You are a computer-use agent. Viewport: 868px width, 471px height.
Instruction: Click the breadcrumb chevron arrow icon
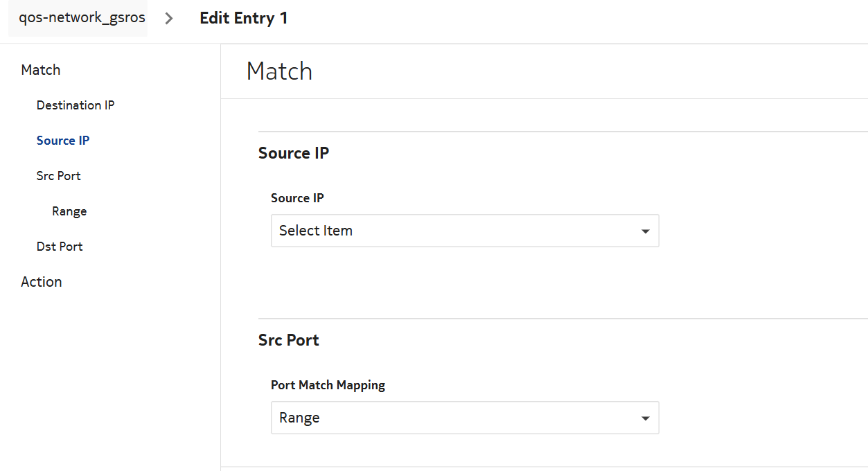point(169,19)
